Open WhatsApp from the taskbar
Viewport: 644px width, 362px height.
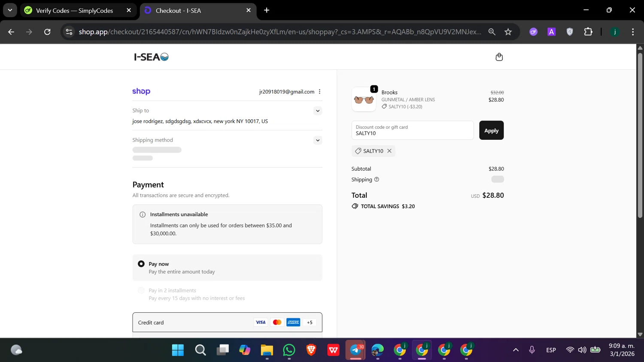pyautogui.click(x=289, y=350)
